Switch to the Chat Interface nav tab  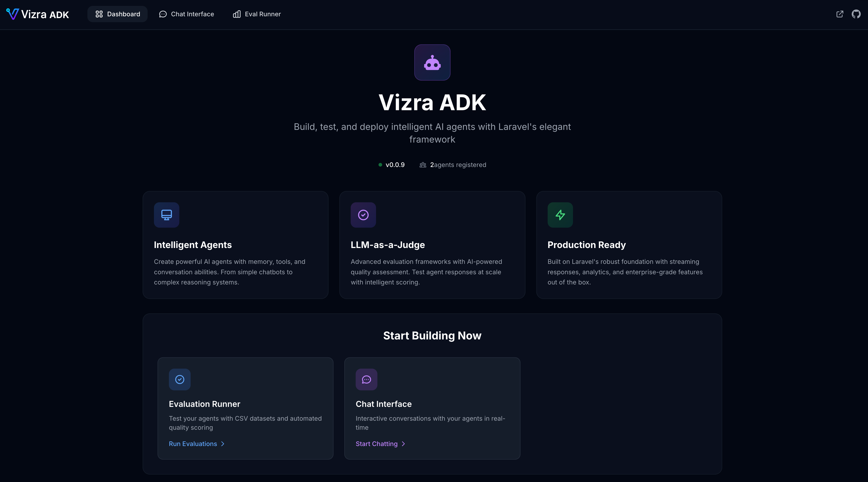(x=186, y=14)
